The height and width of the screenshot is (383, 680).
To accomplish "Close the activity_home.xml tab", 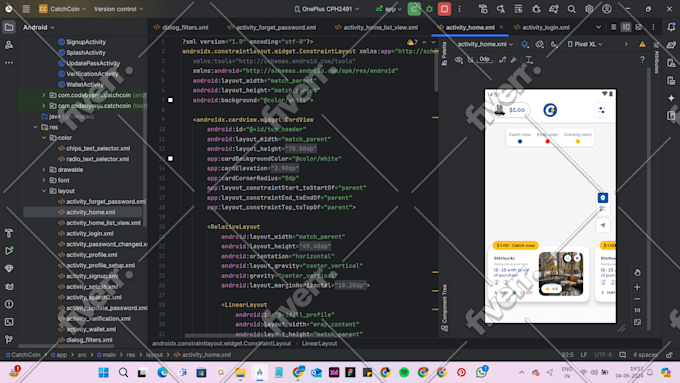I will pyautogui.click(x=502, y=27).
